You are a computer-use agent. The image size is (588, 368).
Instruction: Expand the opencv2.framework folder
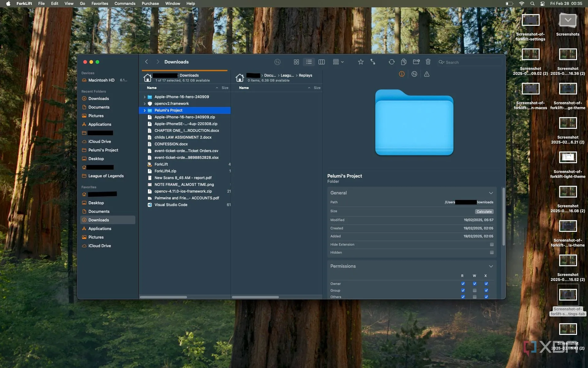point(145,104)
